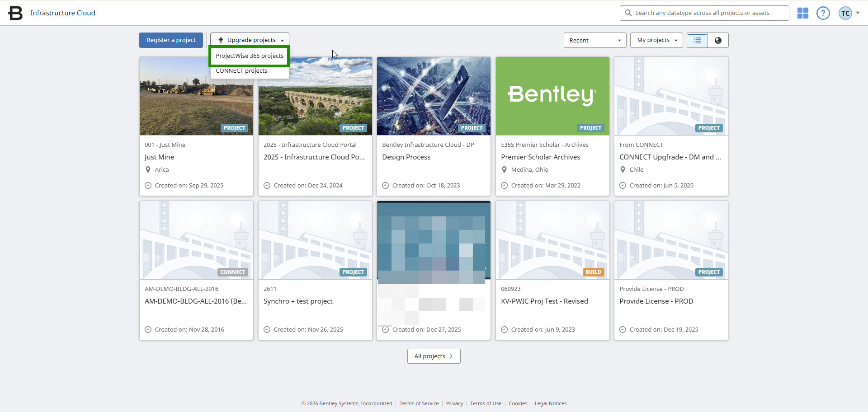The image size is (868, 412).
Task: Open the My projects filter dropdown
Action: 656,40
